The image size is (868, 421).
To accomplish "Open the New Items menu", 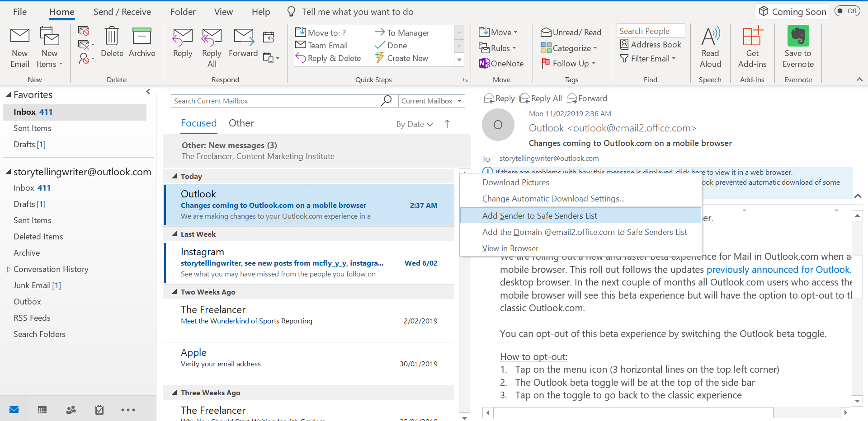I will click(x=49, y=47).
